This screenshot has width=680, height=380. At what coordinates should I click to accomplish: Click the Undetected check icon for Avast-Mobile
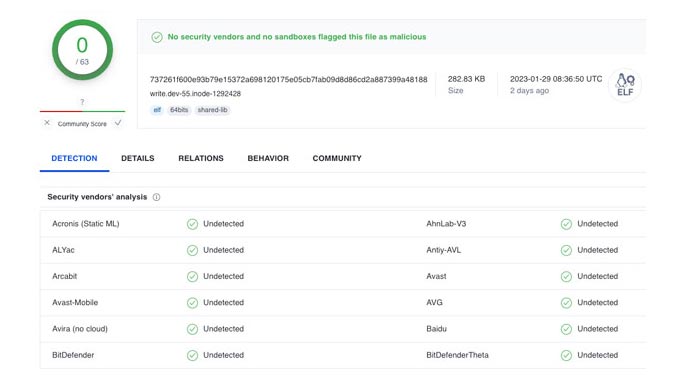(192, 303)
